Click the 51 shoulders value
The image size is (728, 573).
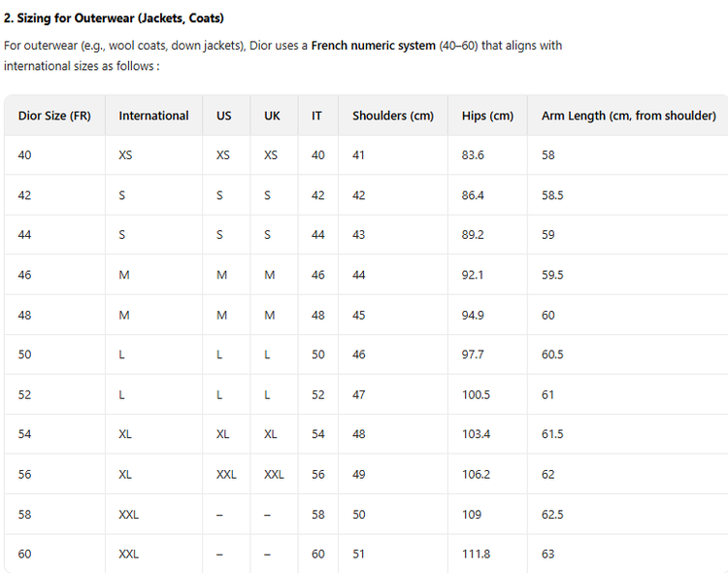click(x=359, y=554)
